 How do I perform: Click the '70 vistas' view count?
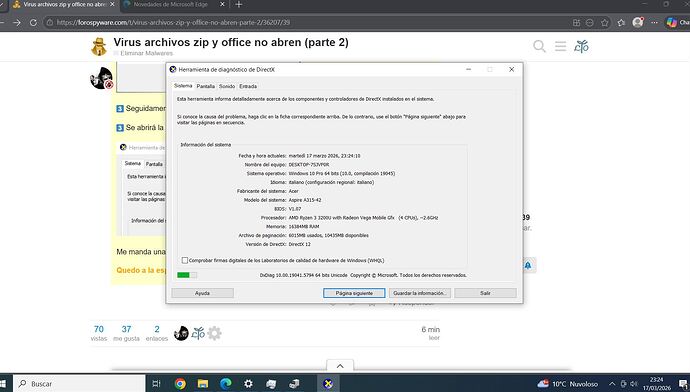pyautogui.click(x=99, y=333)
